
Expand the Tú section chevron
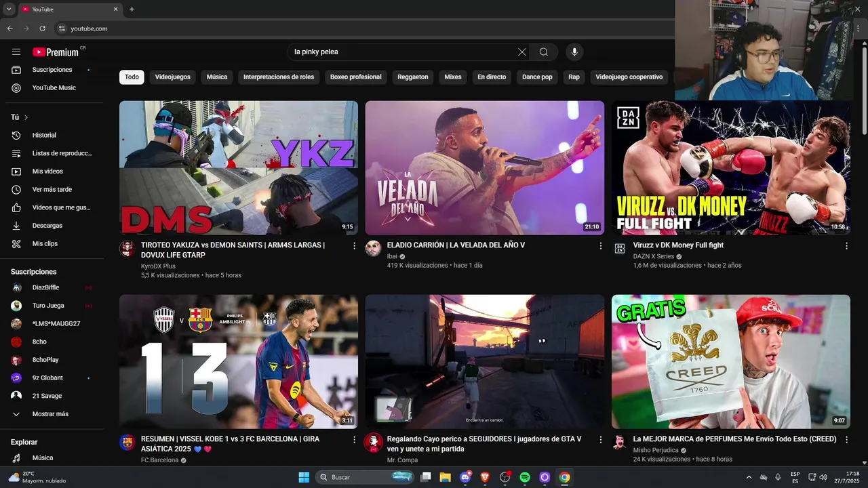pos(26,117)
